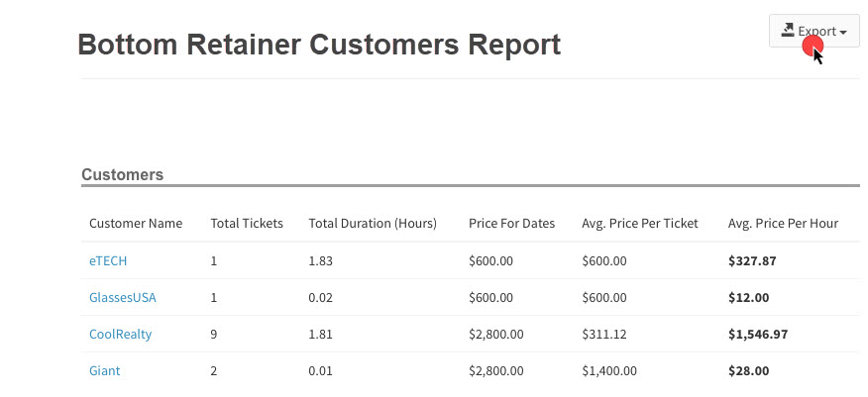The width and height of the screenshot is (868, 397).
Task: Open the eTECH customer link
Action: [x=108, y=260]
